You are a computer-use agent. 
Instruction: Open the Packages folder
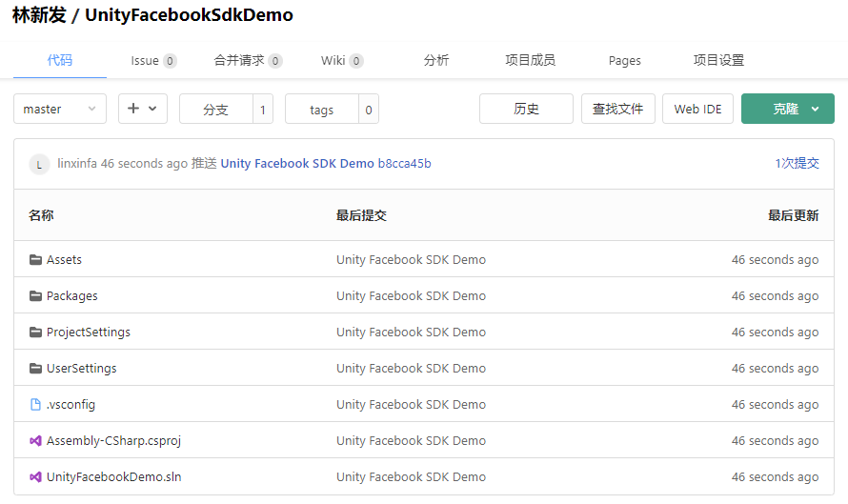click(x=71, y=296)
